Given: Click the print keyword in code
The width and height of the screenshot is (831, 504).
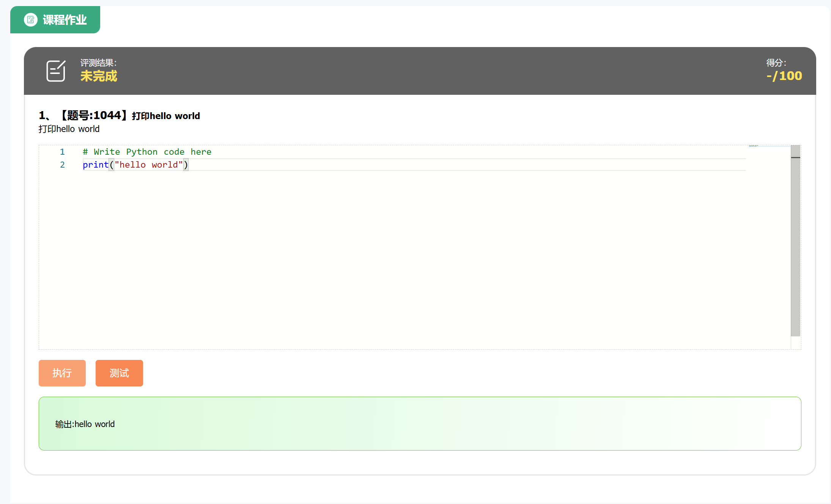Looking at the screenshot, I should (95, 165).
